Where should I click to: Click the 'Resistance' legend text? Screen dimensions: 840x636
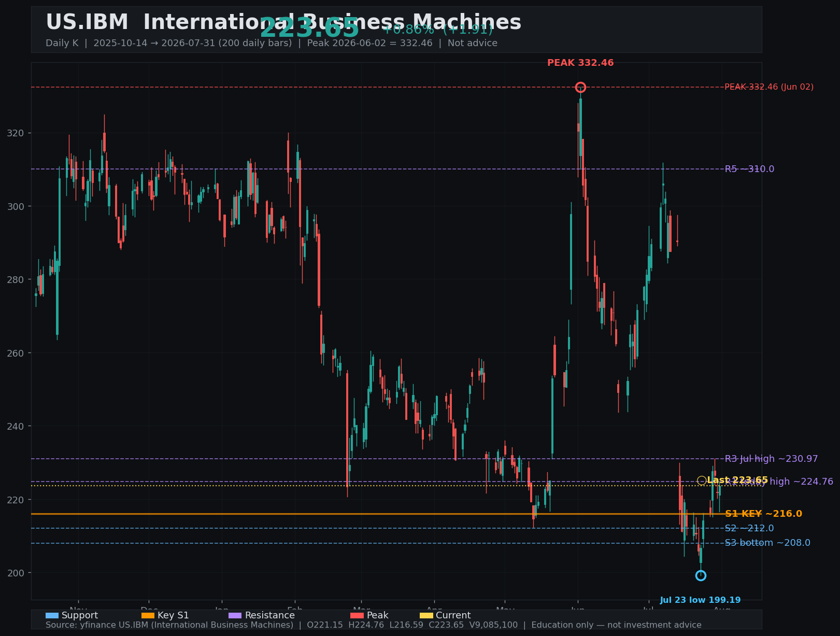click(x=270, y=615)
